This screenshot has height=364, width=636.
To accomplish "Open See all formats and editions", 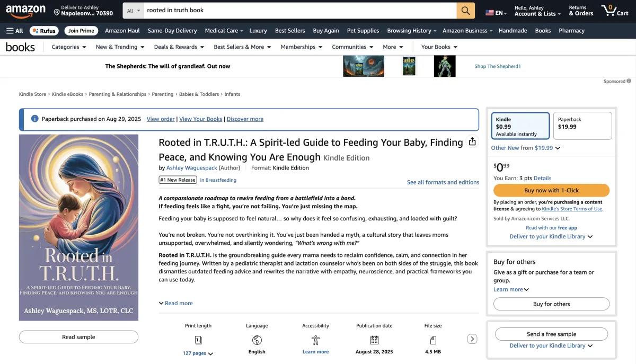I will point(443,182).
